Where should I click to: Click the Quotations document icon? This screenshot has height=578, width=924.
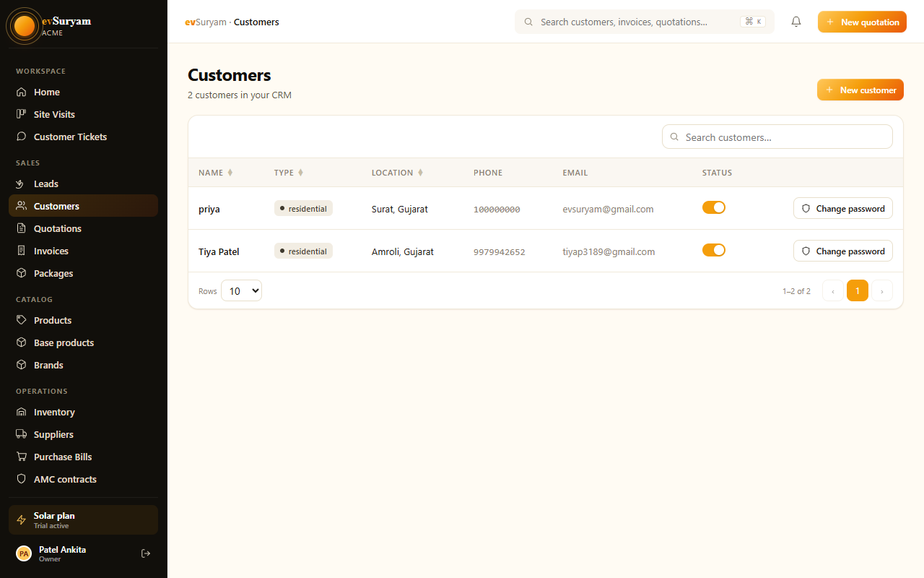22,228
